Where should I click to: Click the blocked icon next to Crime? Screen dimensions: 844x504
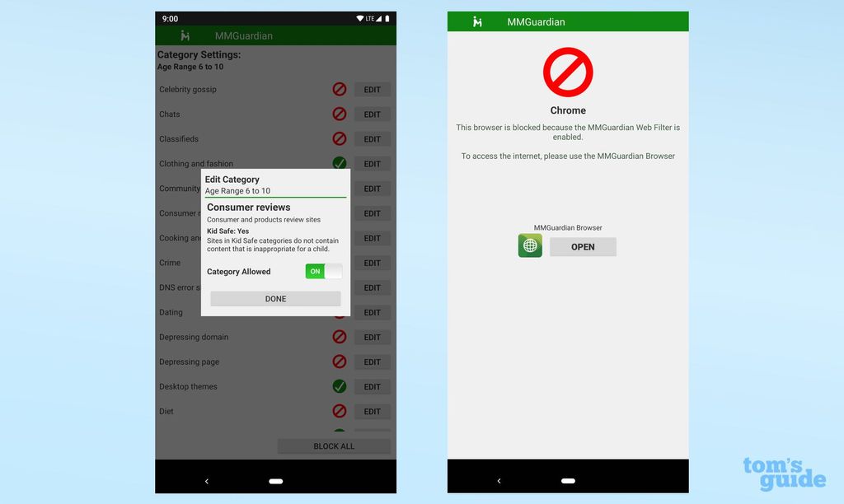(x=339, y=263)
